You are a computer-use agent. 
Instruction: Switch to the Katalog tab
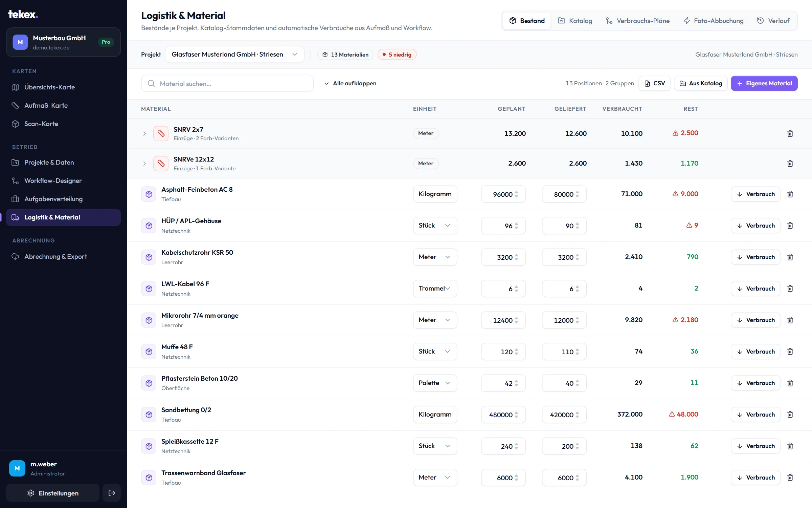point(575,21)
